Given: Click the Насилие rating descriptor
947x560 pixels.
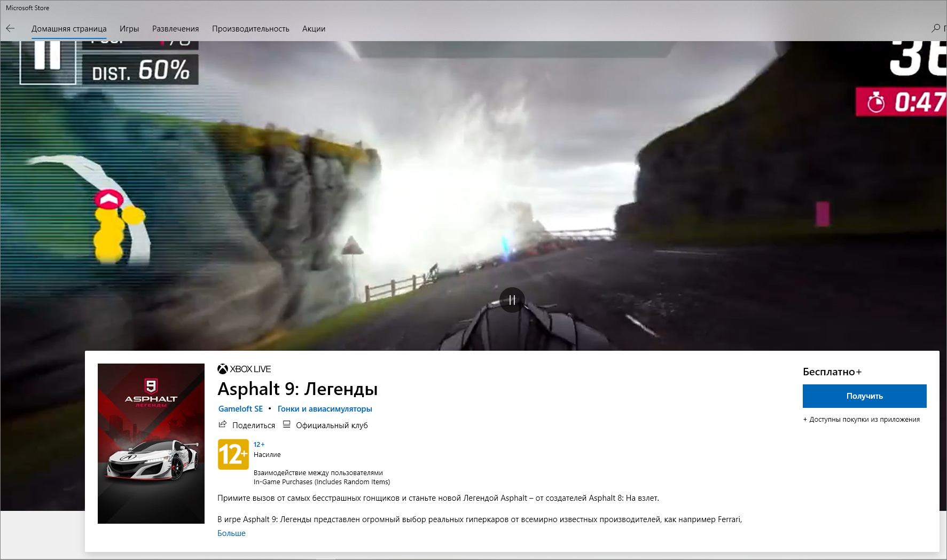Looking at the screenshot, I should 267,455.
